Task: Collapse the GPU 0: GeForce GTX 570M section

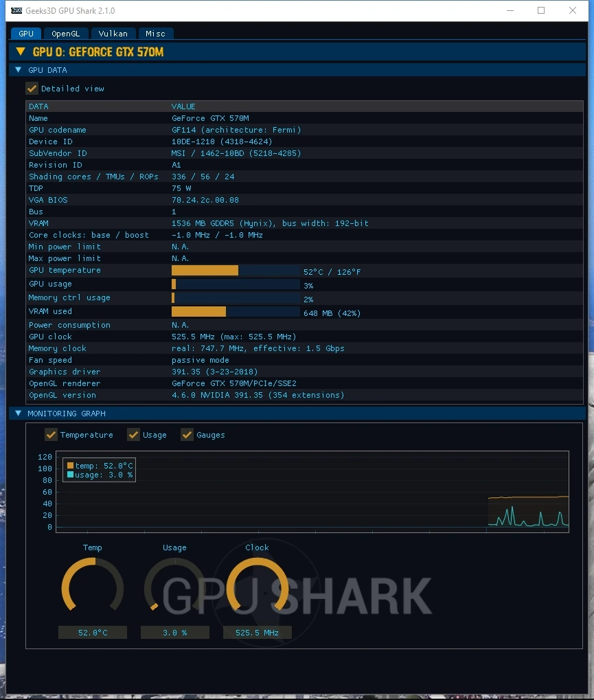Action: click(20, 52)
